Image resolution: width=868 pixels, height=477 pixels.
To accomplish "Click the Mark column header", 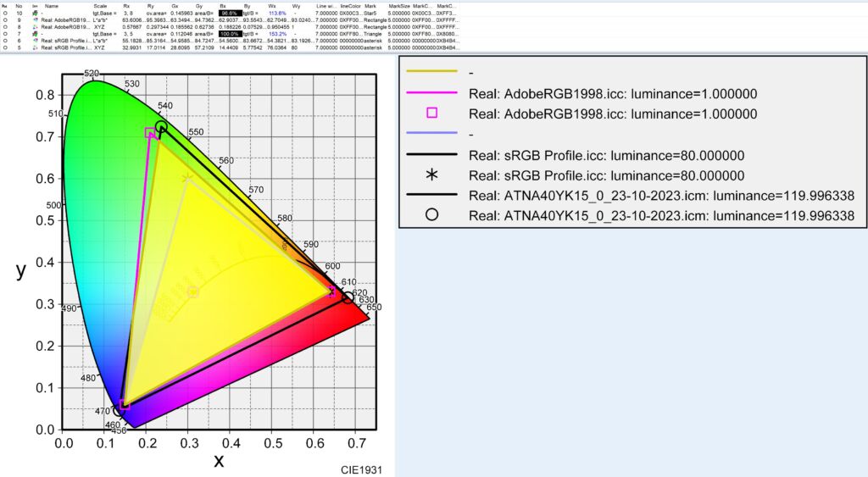I will tap(370, 6).
